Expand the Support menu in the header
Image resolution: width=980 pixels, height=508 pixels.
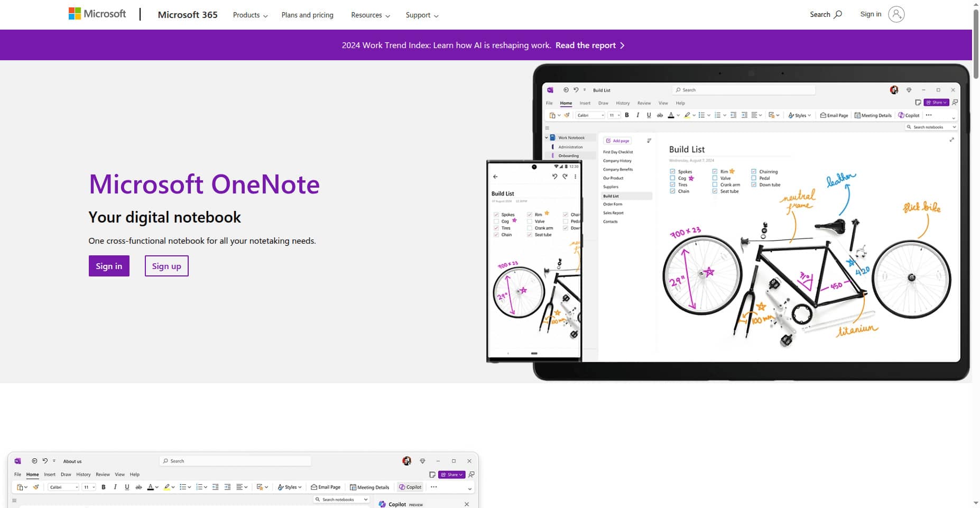click(x=422, y=15)
